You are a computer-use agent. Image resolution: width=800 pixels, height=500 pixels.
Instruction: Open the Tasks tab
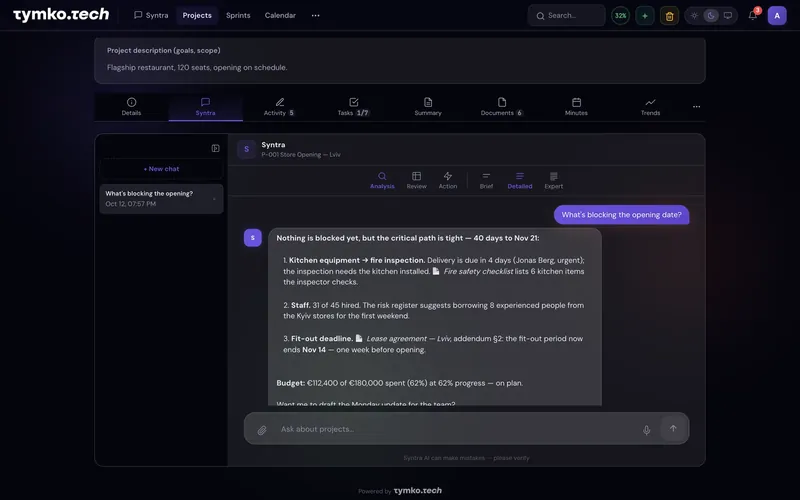pyautogui.click(x=354, y=107)
